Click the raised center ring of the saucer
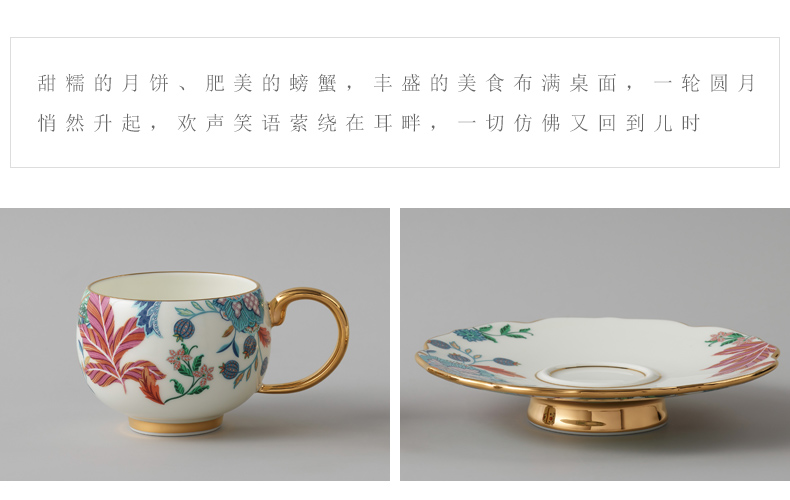The width and height of the screenshot is (790, 500). 598,376
